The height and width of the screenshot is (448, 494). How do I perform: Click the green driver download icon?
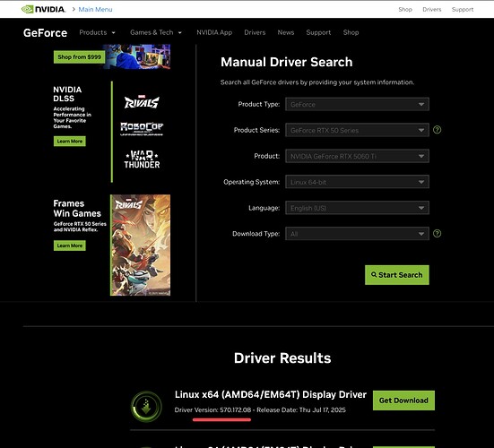[146, 407]
